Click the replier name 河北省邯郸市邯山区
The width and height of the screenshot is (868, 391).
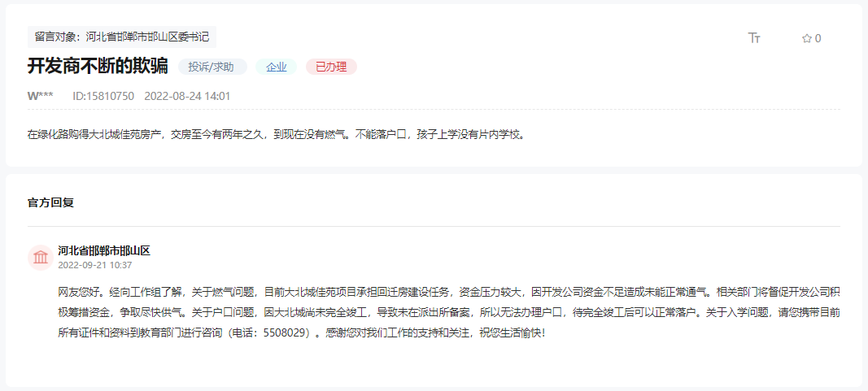(x=104, y=251)
